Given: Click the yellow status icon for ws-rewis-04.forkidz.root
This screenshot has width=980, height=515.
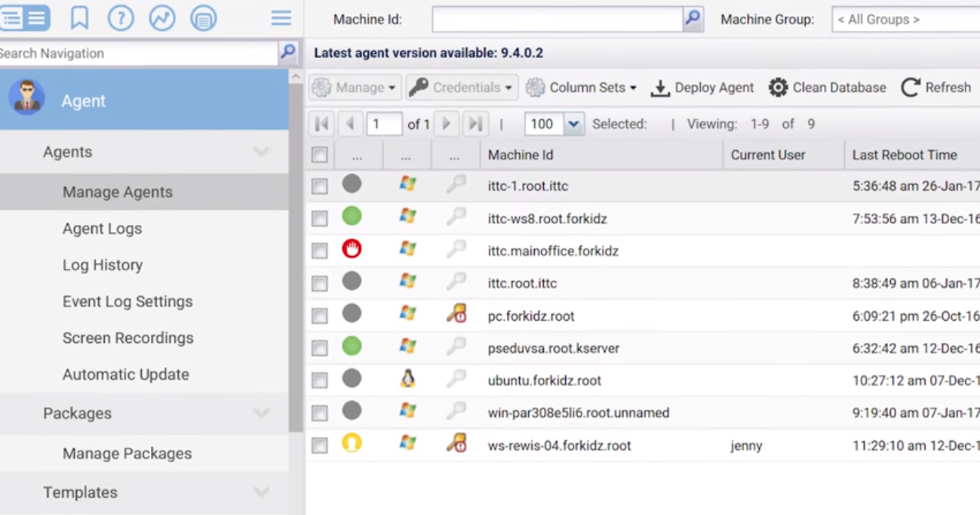Looking at the screenshot, I should coord(352,443).
